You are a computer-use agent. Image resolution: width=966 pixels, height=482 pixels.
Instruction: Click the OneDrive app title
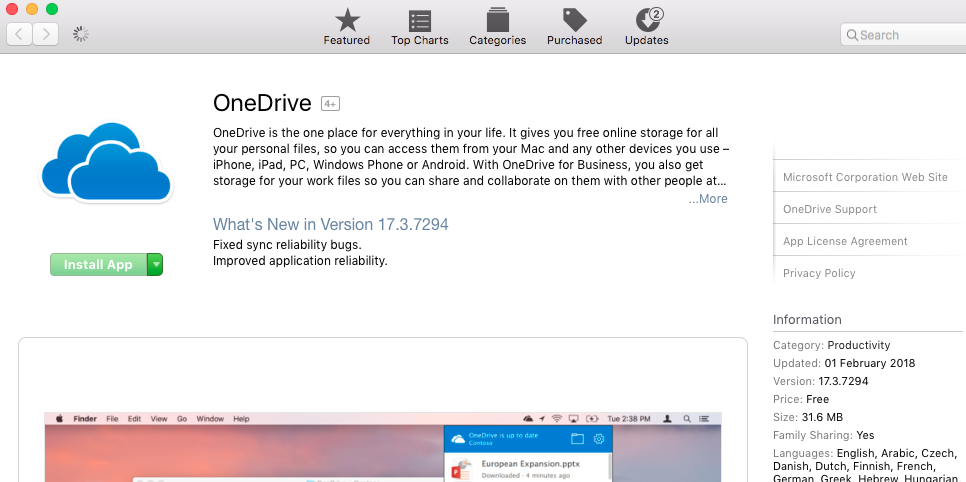(262, 103)
